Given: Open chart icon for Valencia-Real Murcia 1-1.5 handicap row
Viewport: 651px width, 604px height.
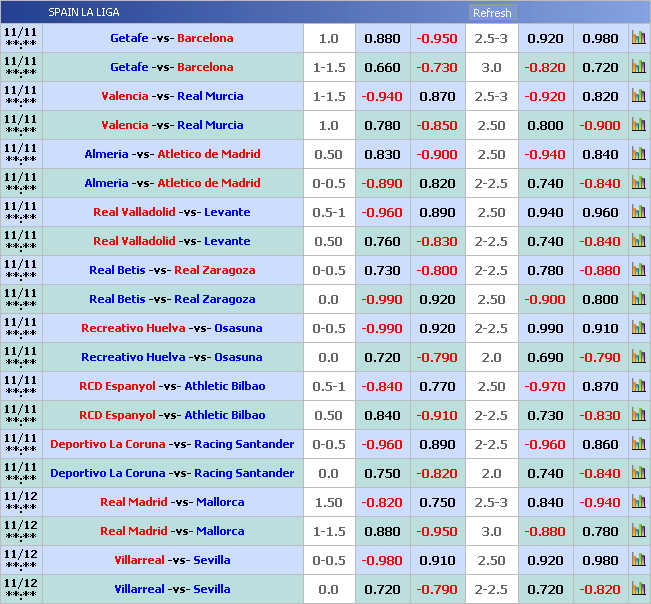Looking at the screenshot, I should click(x=638, y=97).
